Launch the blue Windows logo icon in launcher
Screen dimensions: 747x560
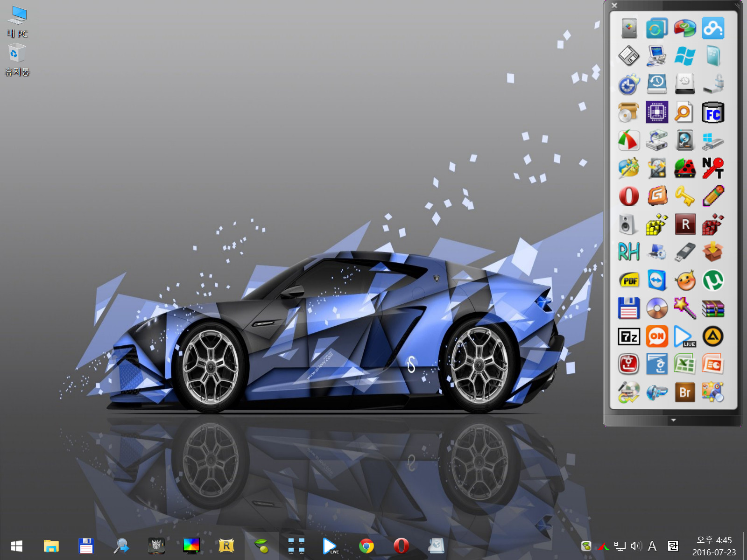pos(685,56)
